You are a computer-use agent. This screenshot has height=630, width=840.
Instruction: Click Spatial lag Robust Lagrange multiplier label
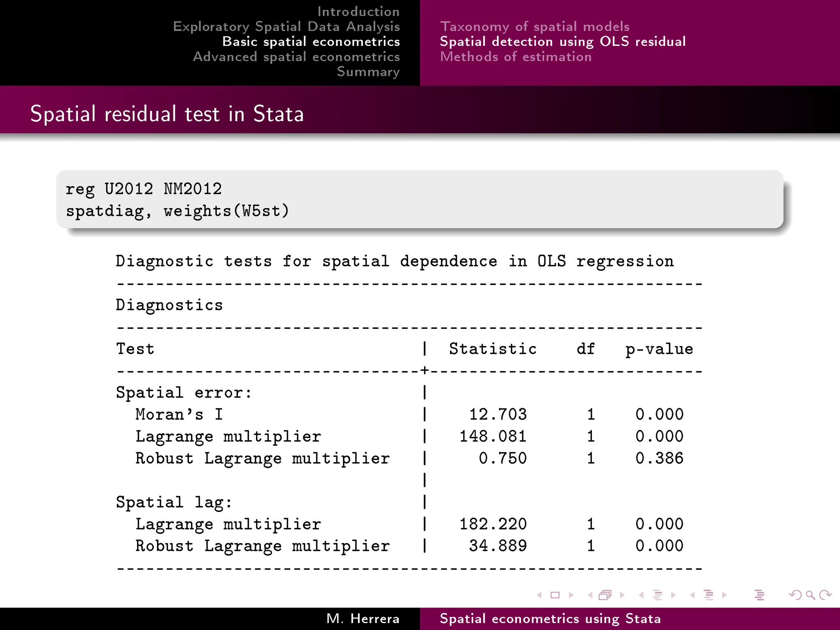coord(262,546)
